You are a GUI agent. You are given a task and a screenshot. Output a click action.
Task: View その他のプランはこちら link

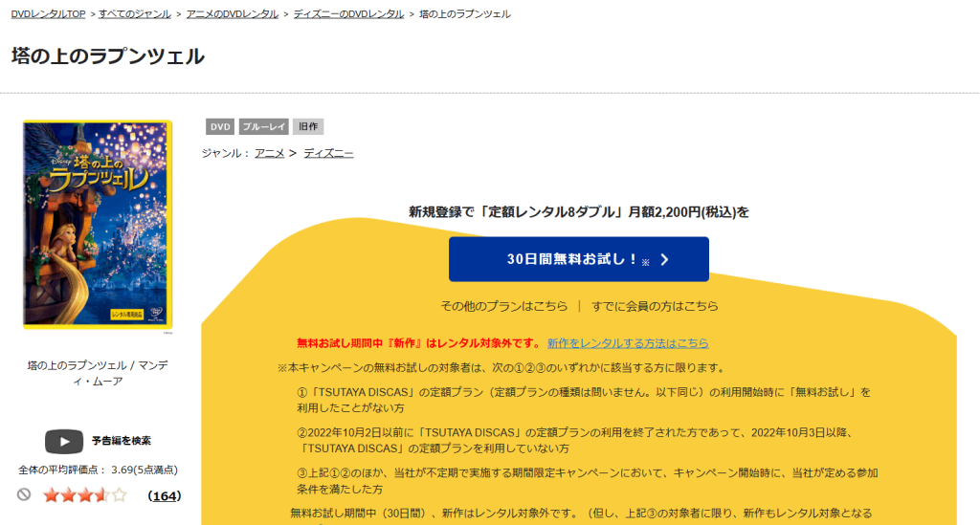[504, 306]
